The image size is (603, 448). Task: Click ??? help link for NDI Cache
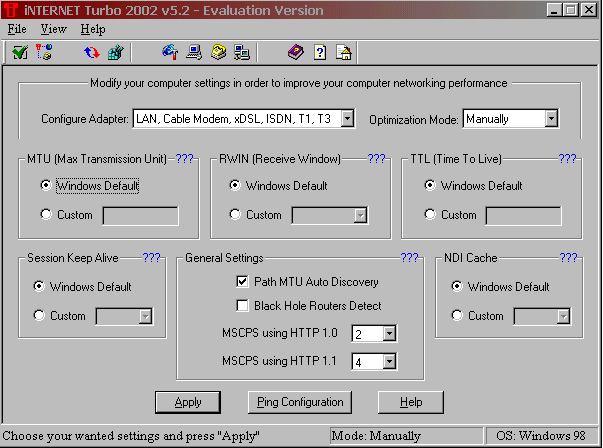pos(568,257)
